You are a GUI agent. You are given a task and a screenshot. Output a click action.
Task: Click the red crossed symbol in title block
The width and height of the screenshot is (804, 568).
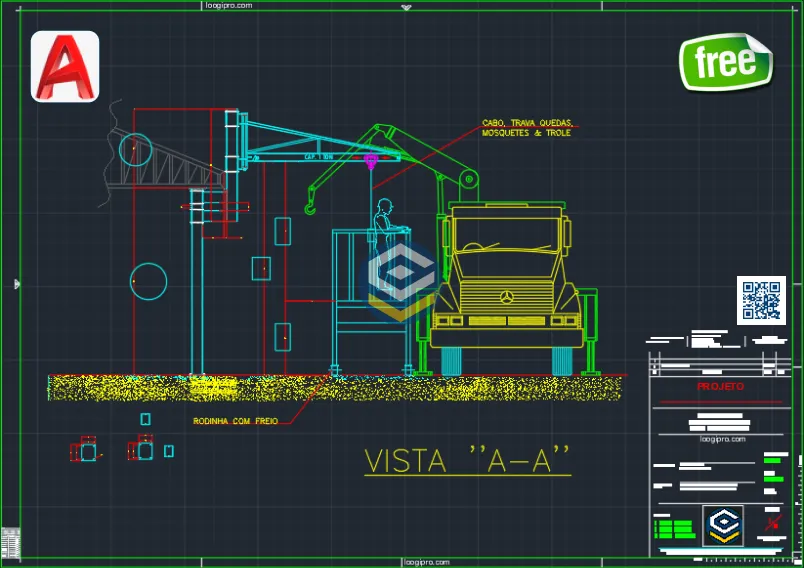click(772, 524)
